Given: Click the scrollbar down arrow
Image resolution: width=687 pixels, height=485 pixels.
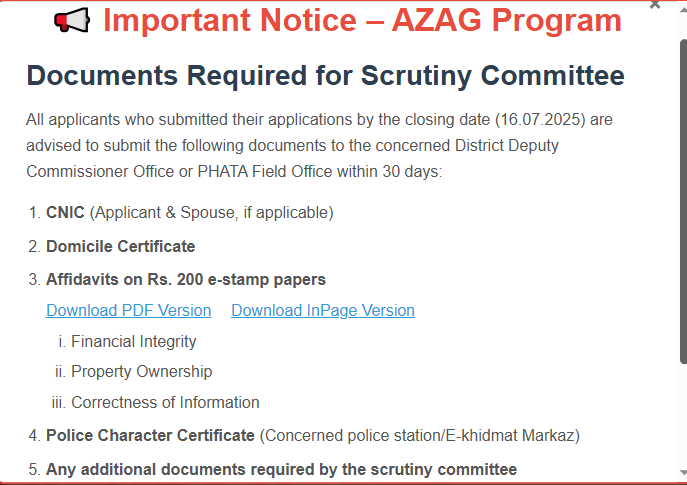Looking at the screenshot, I should tap(683, 472).
